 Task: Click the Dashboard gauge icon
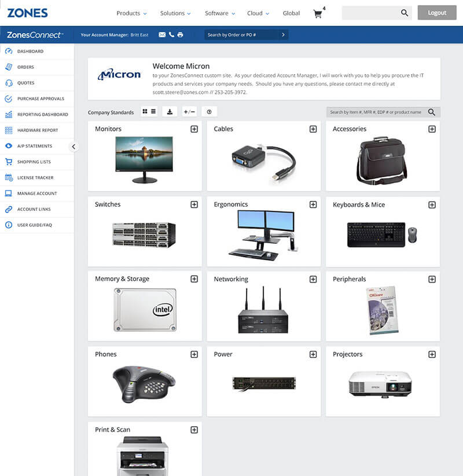pos(9,51)
